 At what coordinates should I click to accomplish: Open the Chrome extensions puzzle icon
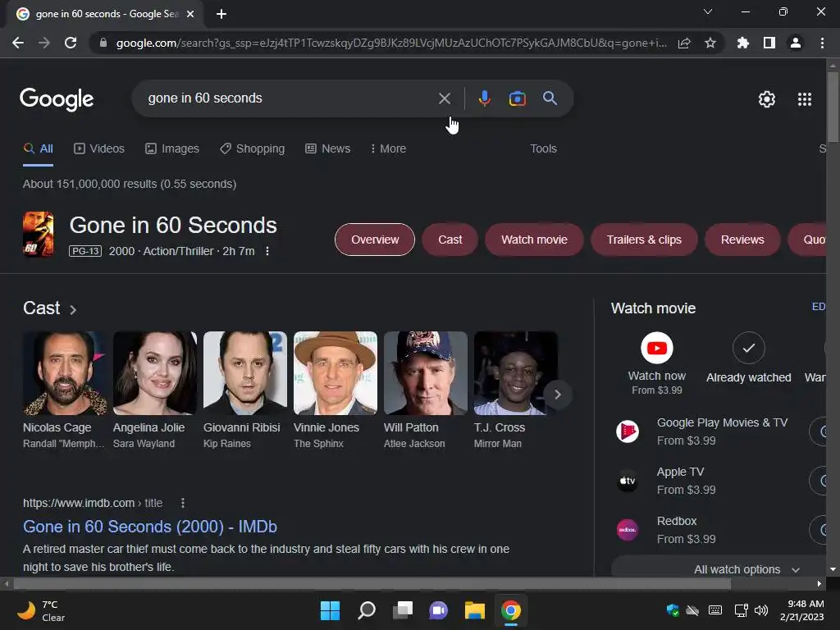pyautogui.click(x=743, y=43)
